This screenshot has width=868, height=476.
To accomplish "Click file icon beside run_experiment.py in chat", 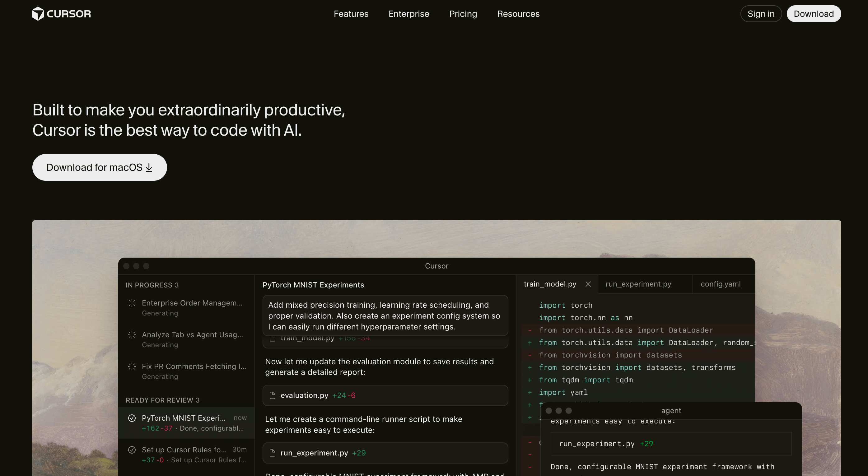I will click(x=273, y=453).
